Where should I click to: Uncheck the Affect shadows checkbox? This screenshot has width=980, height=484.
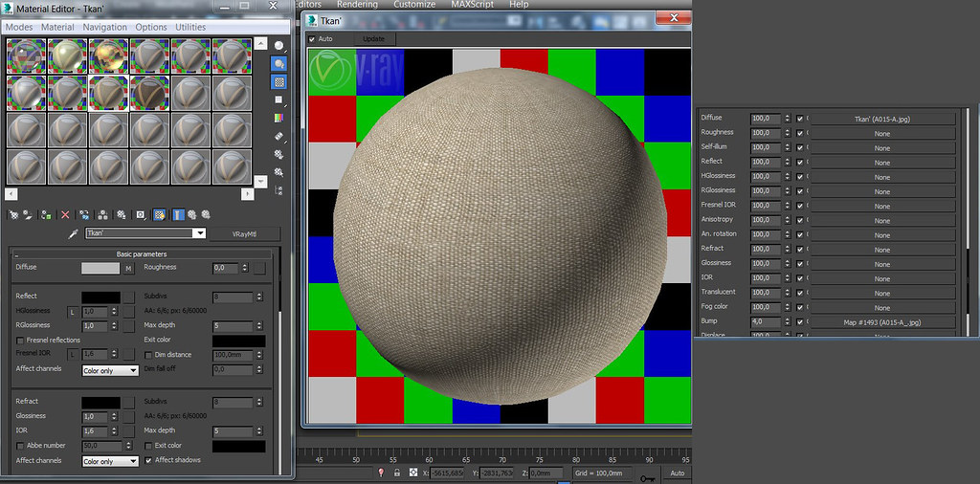(148, 460)
